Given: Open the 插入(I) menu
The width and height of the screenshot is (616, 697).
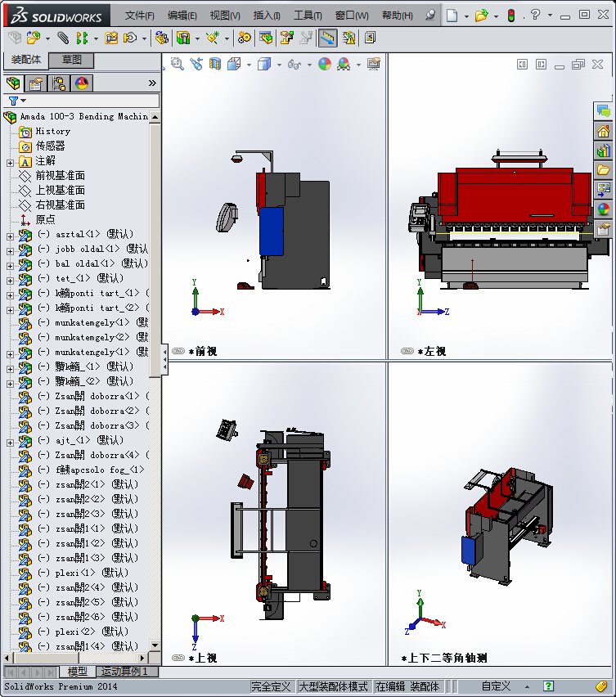Looking at the screenshot, I should 267,16.
